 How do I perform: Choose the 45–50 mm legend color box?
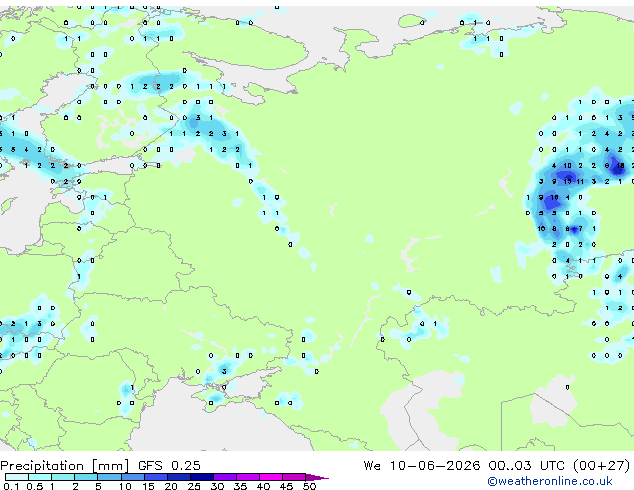(x=294, y=477)
